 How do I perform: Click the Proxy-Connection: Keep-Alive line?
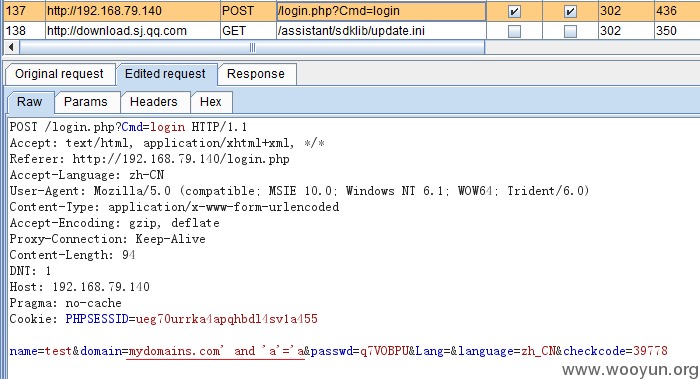pyautogui.click(x=108, y=239)
